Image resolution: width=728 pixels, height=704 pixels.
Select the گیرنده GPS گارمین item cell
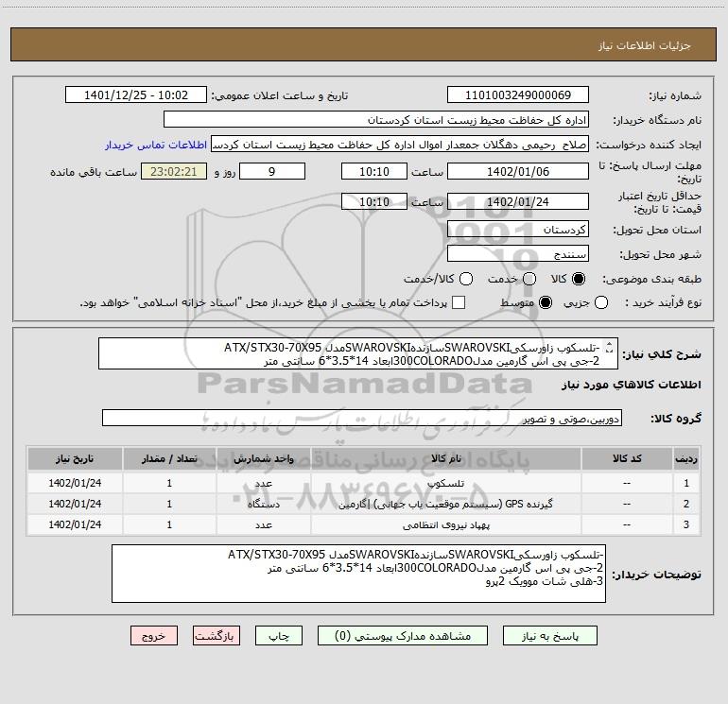(445, 504)
